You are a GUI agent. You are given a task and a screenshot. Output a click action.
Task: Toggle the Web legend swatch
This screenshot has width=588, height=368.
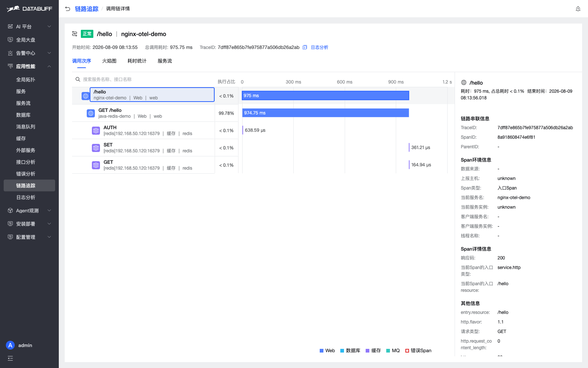click(322, 351)
